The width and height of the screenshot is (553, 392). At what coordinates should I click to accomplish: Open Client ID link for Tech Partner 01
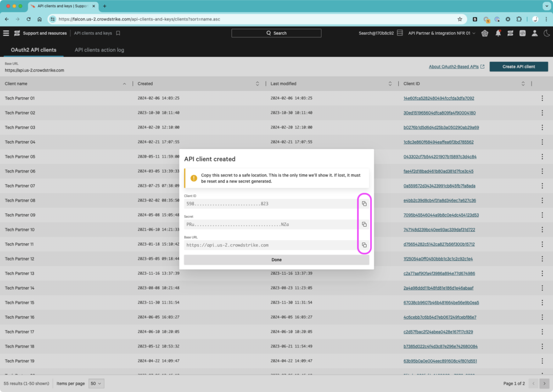pos(439,98)
